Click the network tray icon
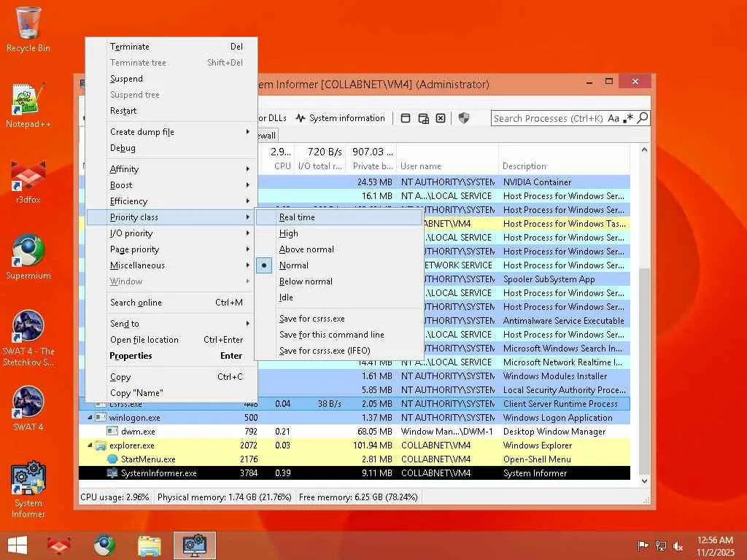Image resolution: width=747 pixels, height=560 pixels. 660,545
